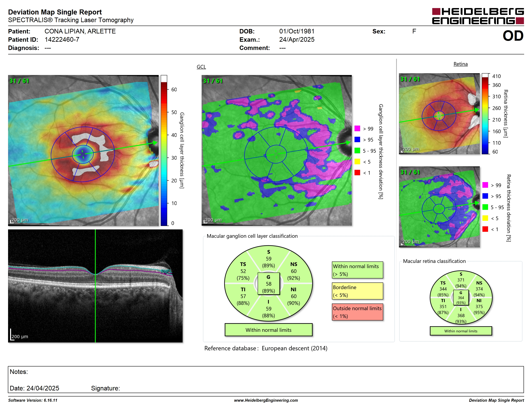Click the Retina thickness color scale bar
This screenshot has height=411, width=532.
point(485,114)
